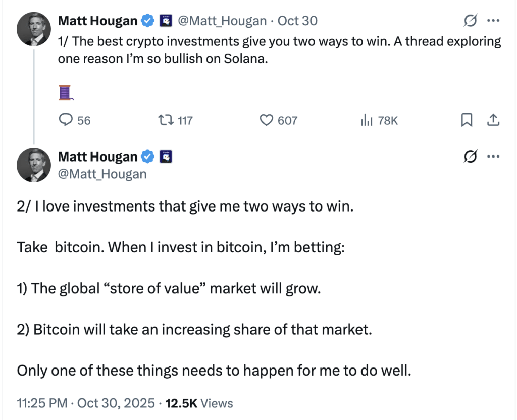Click the @Matt_Hougan handle on the second tweet
Image resolution: width=517 pixels, height=420 pixels.
pos(102,174)
